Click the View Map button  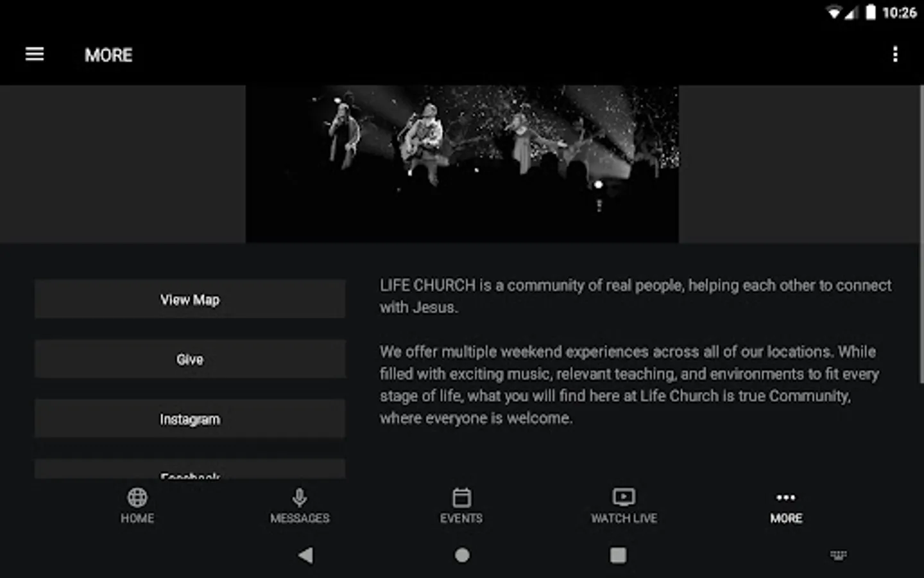(190, 299)
